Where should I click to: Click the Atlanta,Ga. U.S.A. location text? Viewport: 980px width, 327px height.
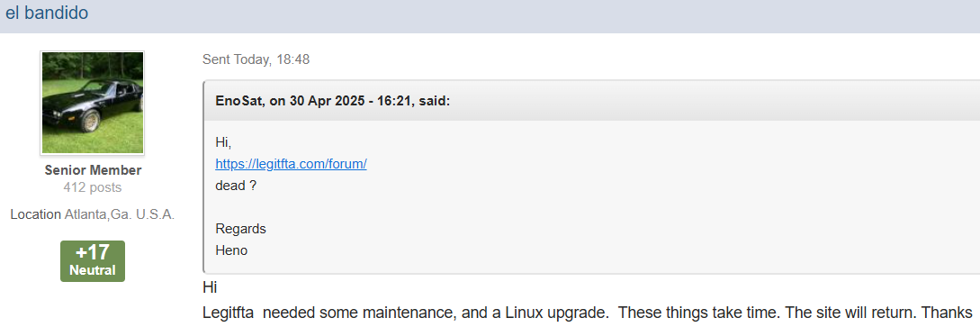click(120, 214)
